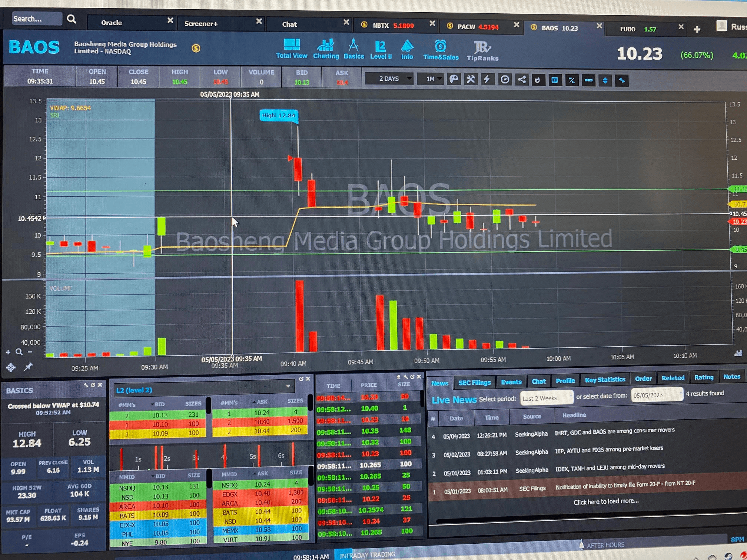Toggle the percent scale button

571,80
